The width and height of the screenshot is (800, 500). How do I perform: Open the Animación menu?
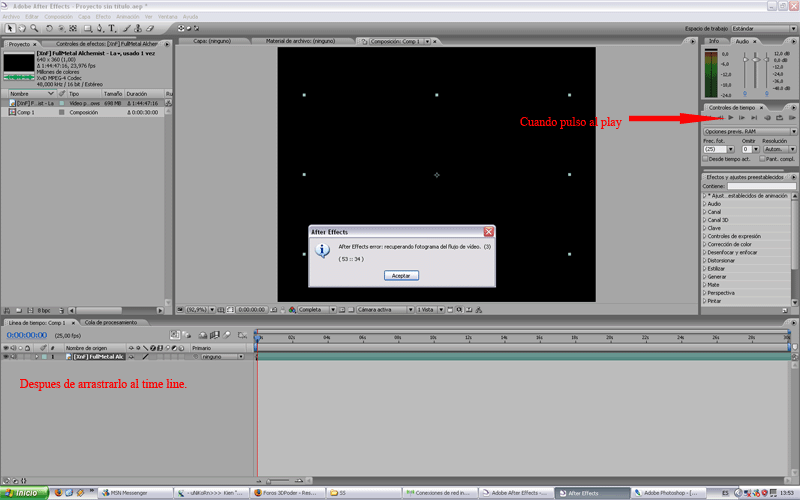[x=128, y=16]
